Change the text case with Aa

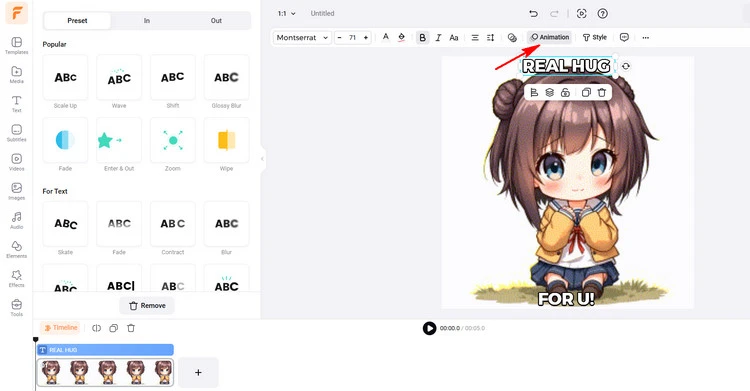coord(454,37)
